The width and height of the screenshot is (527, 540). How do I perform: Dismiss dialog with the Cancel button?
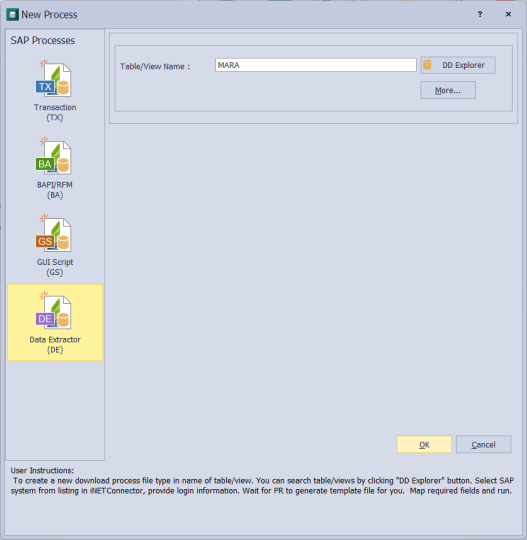click(x=483, y=444)
